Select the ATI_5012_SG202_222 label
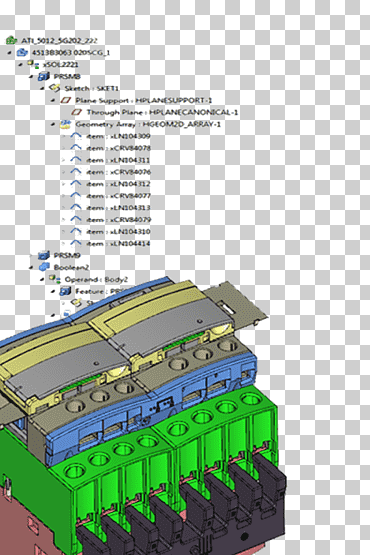370x555 pixels. 59,41
